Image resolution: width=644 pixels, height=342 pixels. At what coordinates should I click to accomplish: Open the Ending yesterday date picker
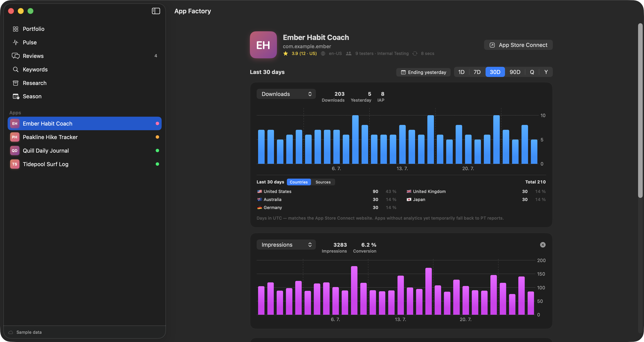(x=423, y=73)
